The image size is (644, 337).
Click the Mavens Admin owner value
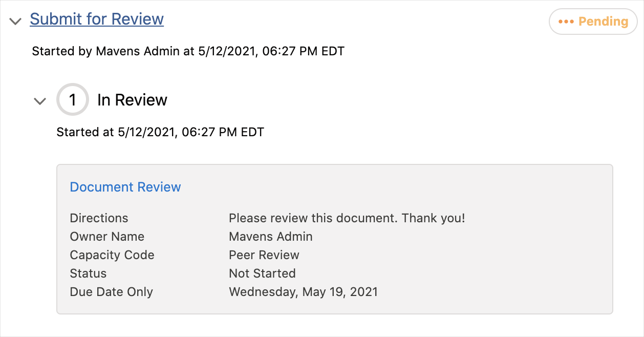[x=270, y=237]
